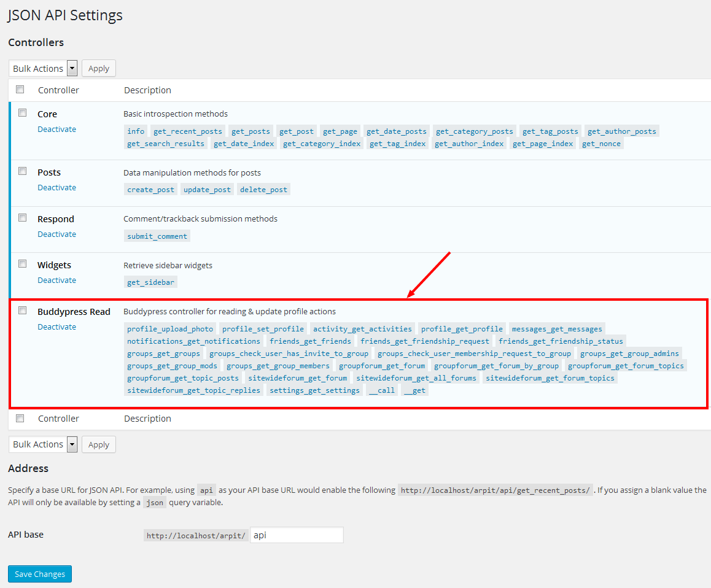The image size is (711, 588).
Task: Deactivate the Respond controller
Action: click(x=56, y=234)
